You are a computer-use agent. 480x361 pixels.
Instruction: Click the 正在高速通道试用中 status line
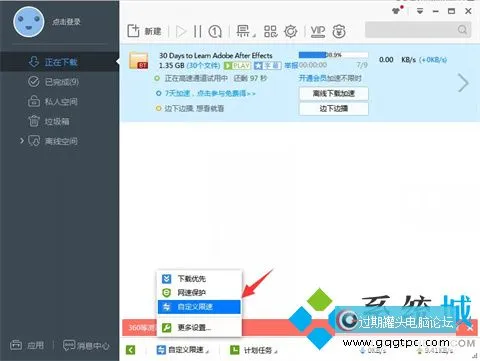pyautogui.click(x=216, y=78)
